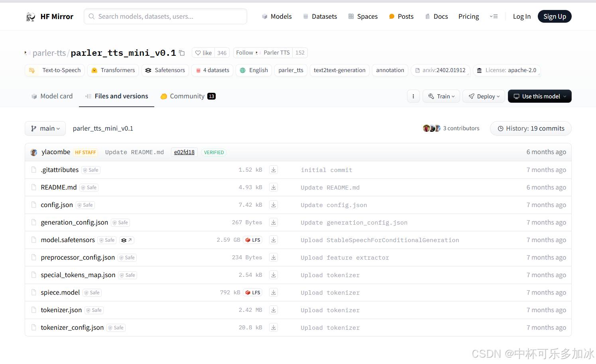This screenshot has width=596, height=364.
Task: Click the English language tag
Action: (x=254, y=70)
